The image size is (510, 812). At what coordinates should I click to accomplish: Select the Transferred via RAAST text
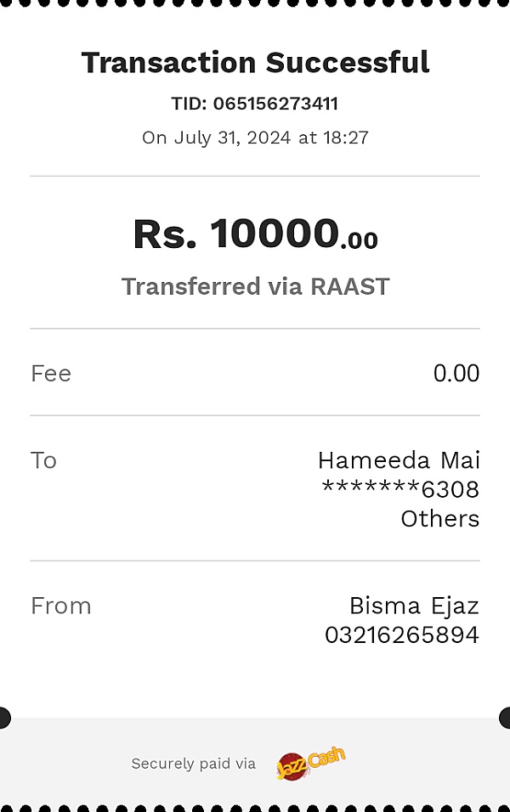coord(256,287)
